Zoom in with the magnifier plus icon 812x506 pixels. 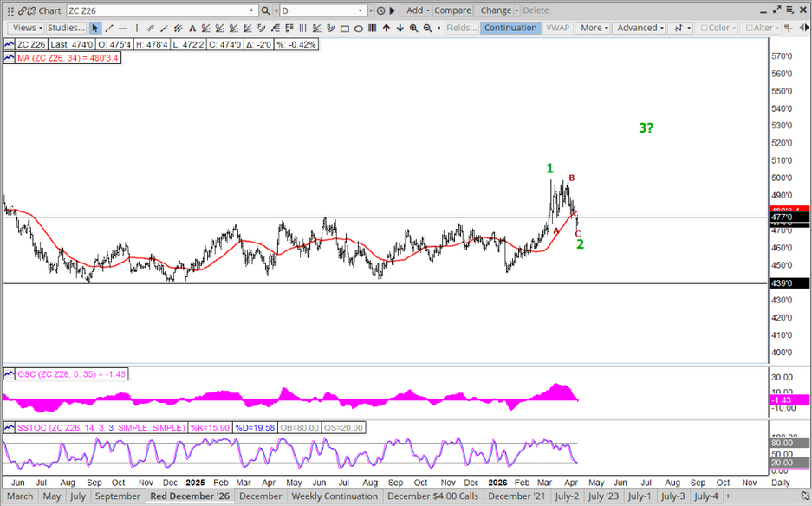(413, 28)
